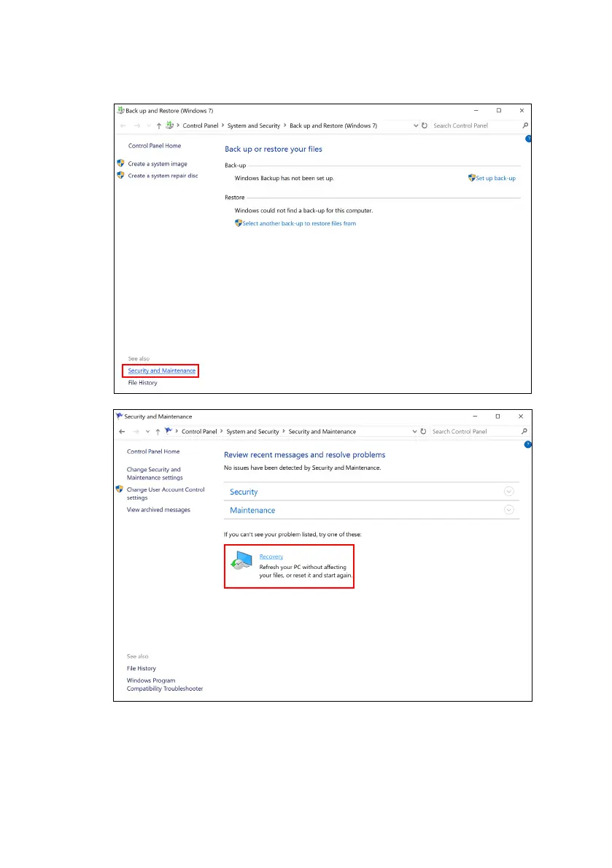Open View archived messages
The image size is (612, 868).
coord(158,510)
